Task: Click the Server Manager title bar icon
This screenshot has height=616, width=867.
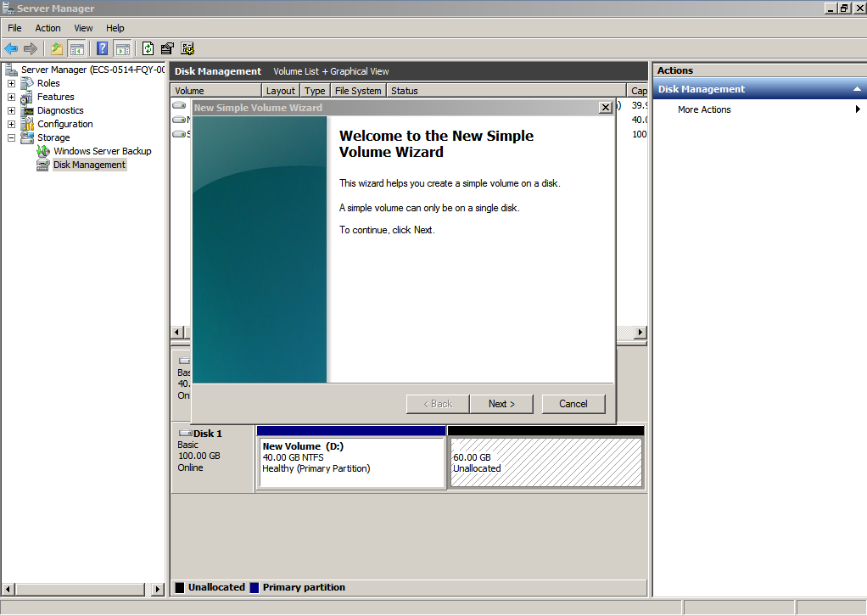Action: point(8,8)
